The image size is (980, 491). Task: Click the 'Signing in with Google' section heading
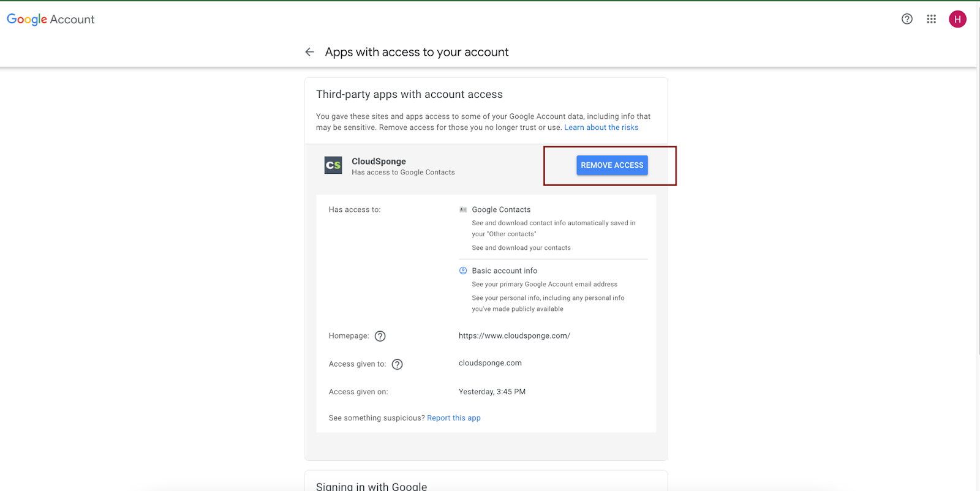click(x=372, y=487)
